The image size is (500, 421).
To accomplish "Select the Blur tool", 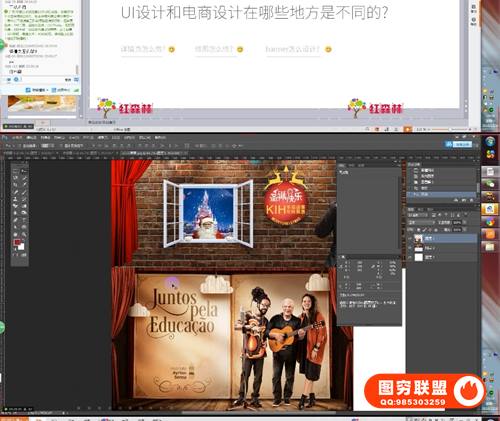I will [x=15, y=213].
